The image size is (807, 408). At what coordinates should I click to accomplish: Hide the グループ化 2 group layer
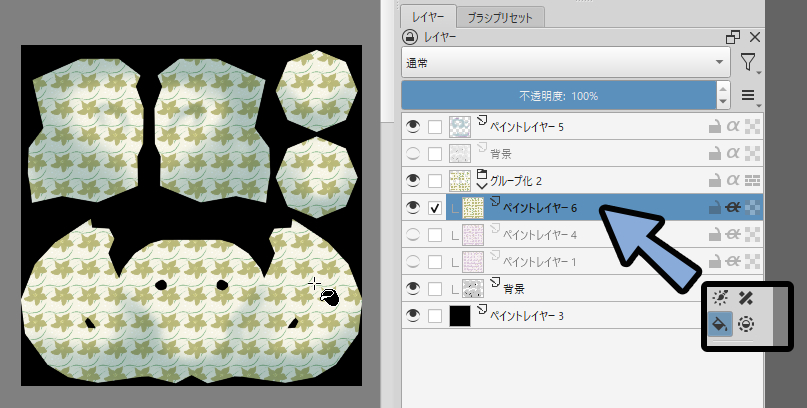tap(413, 180)
